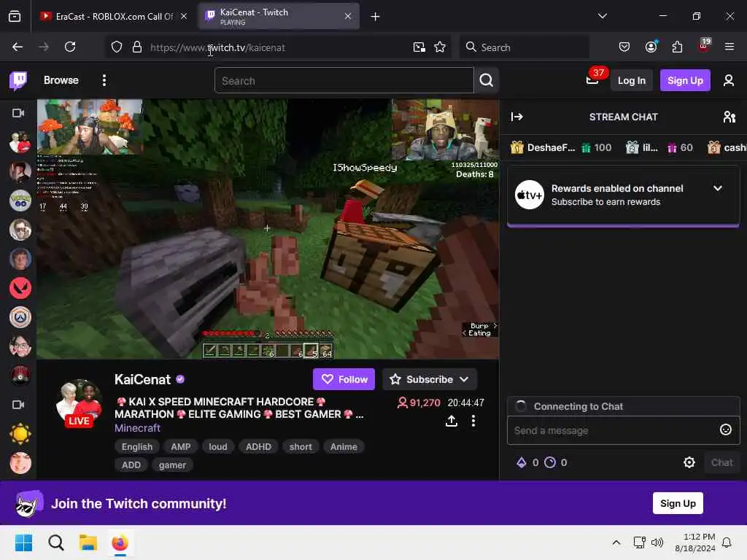Click the Browse menu item

click(61, 80)
